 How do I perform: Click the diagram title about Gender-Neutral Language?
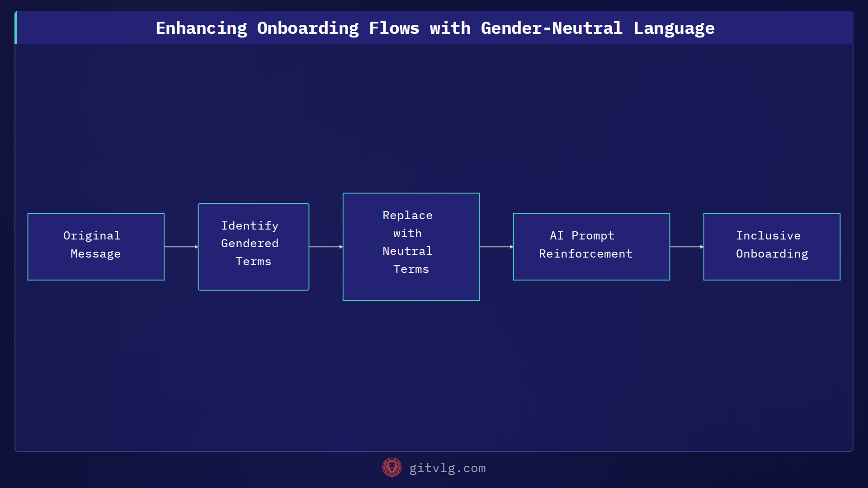[435, 28]
